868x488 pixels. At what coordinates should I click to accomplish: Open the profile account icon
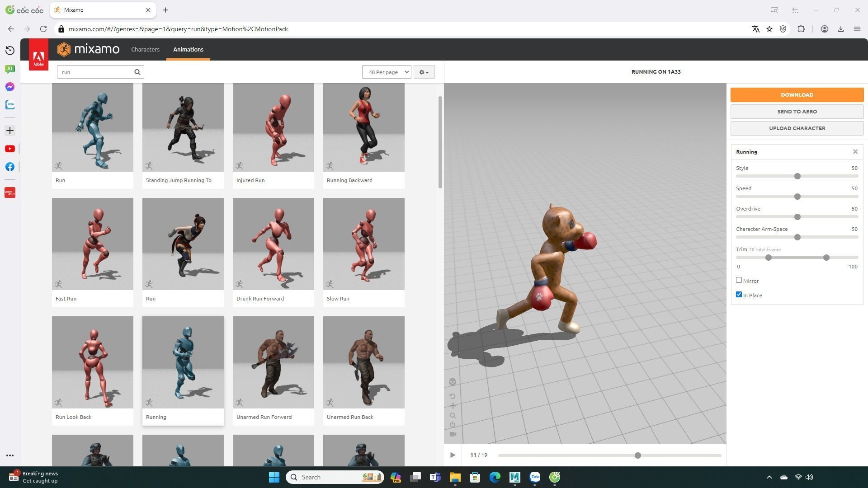825,29
